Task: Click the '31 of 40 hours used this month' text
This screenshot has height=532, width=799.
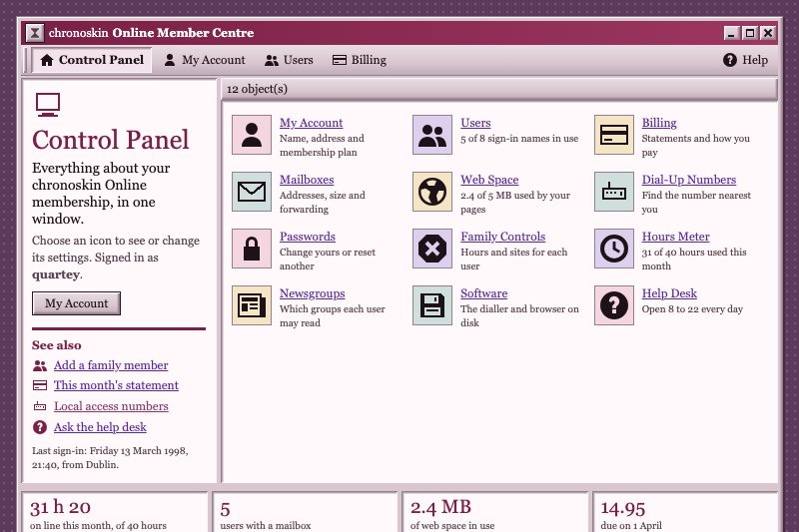Action: [x=694, y=260]
